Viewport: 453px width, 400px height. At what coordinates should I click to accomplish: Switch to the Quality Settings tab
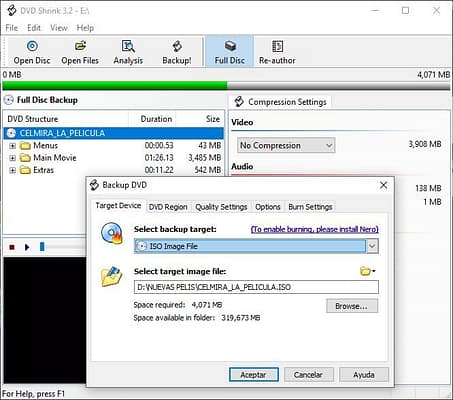coord(221,207)
